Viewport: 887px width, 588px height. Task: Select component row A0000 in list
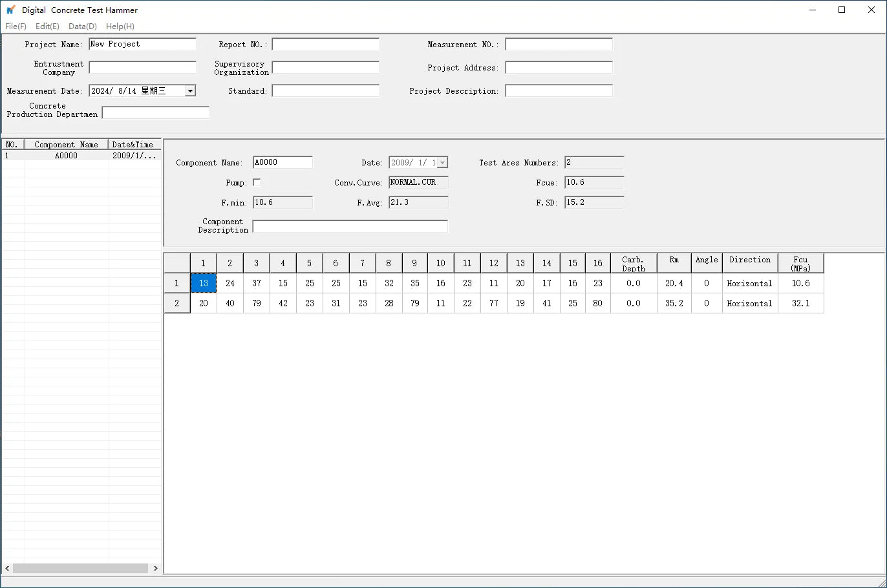81,155
